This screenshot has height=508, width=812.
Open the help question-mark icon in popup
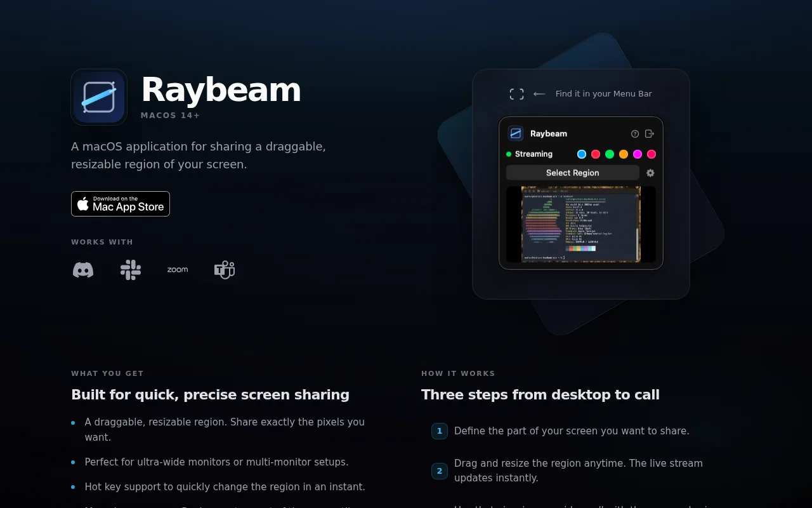pos(635,134)
